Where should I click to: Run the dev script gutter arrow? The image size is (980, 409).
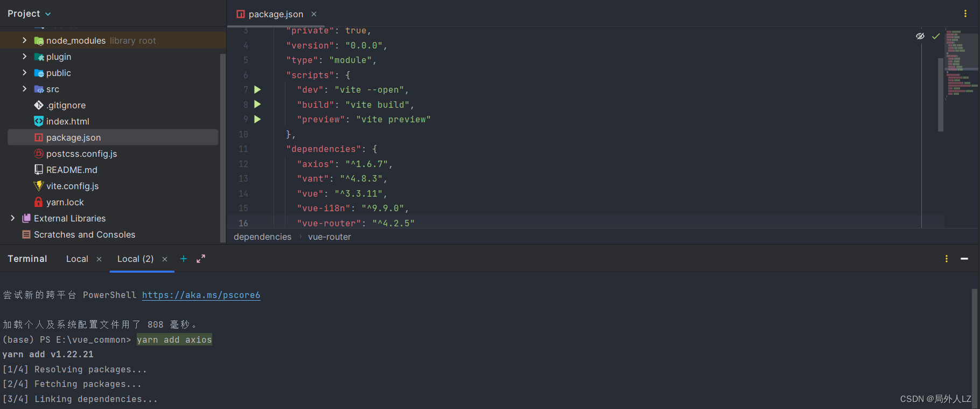257,89
